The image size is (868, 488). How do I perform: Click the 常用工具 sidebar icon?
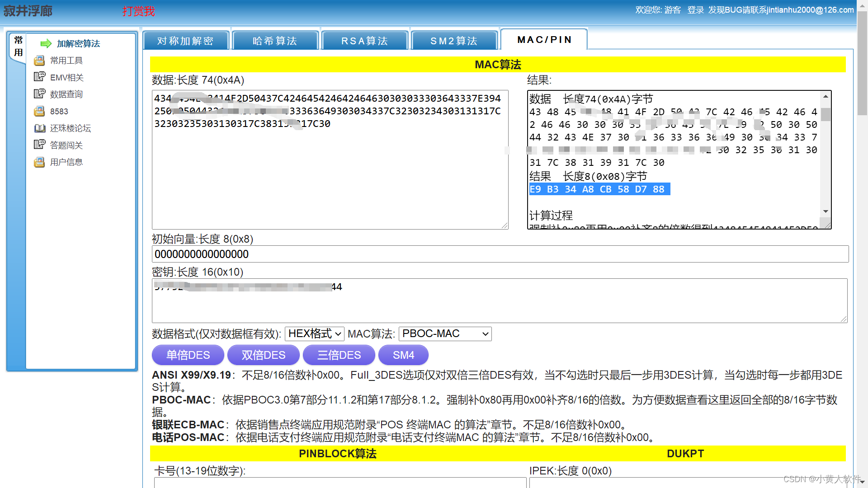[x=39, y=61]
